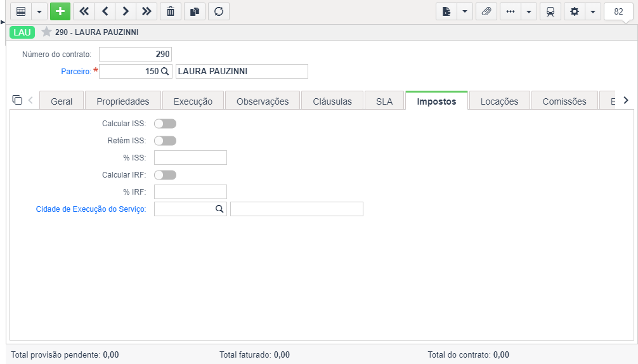The width and height of the screenshot is (638, 364).
Task: Expand settings gear dropdown arrow
Action: [x=593, y=11]
